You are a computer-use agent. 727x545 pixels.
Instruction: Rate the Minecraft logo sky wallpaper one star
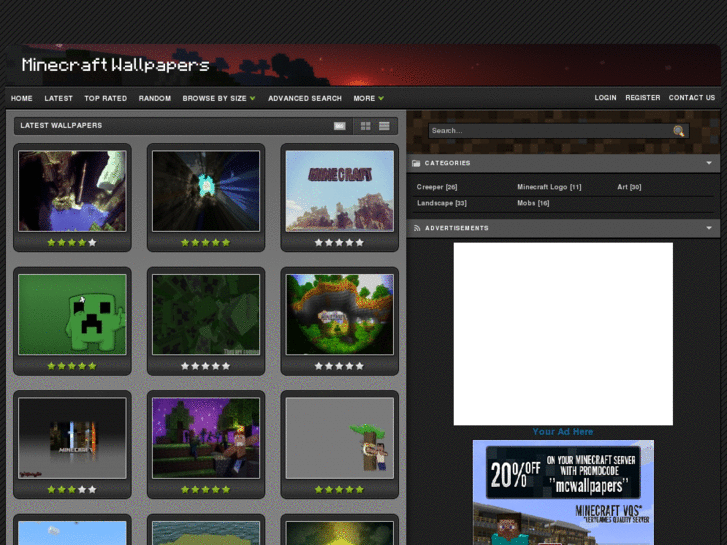coord(319,243)
